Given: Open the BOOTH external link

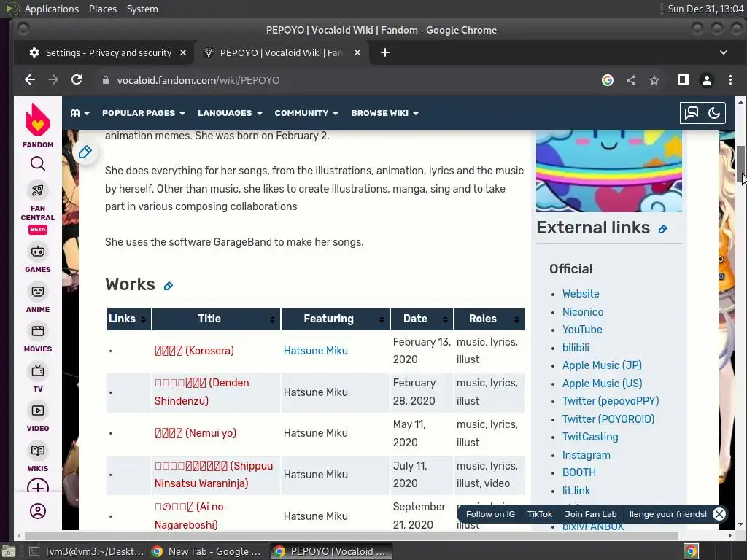Looking at the screenshot, I should [578, 472].
